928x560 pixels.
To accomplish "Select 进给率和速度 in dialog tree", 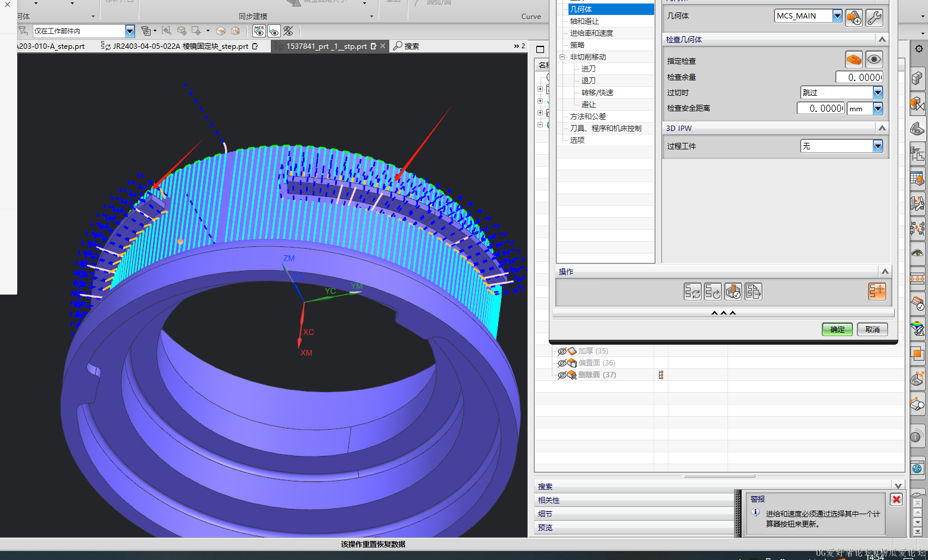I will pyautogui.click(x=592, y=33).
